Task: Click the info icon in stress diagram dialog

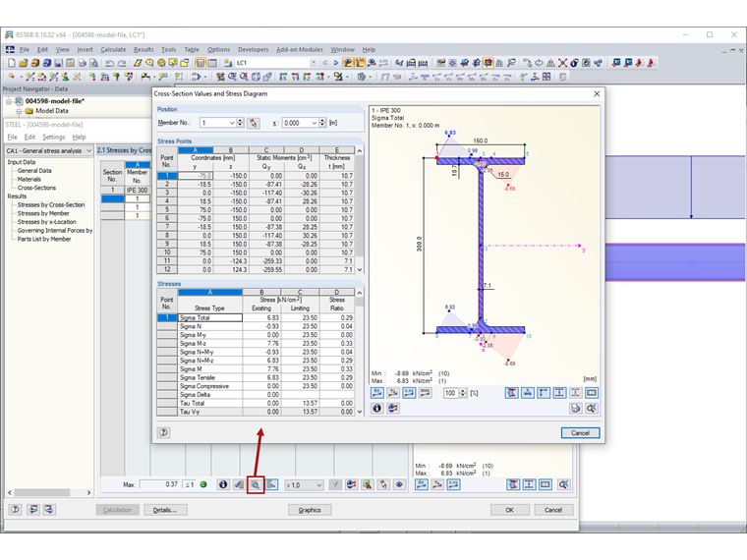Action: coord(377,408)
